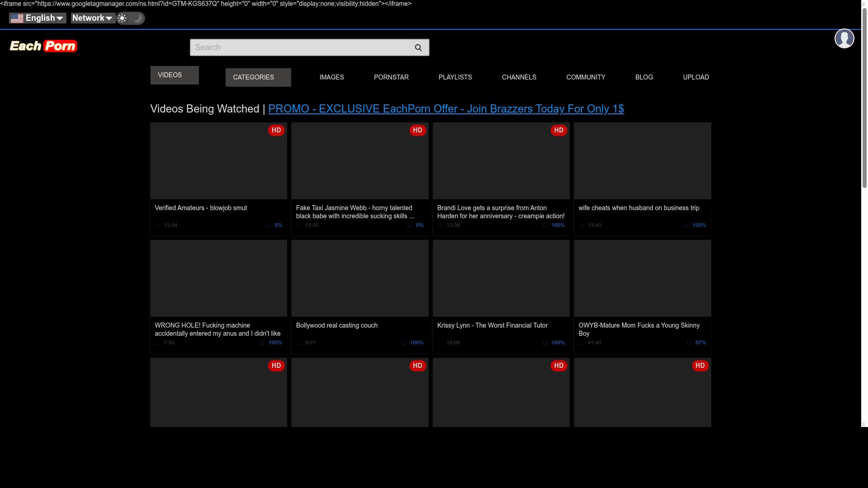
Task: Click the site logo in the header
Action: coord(43,46)
